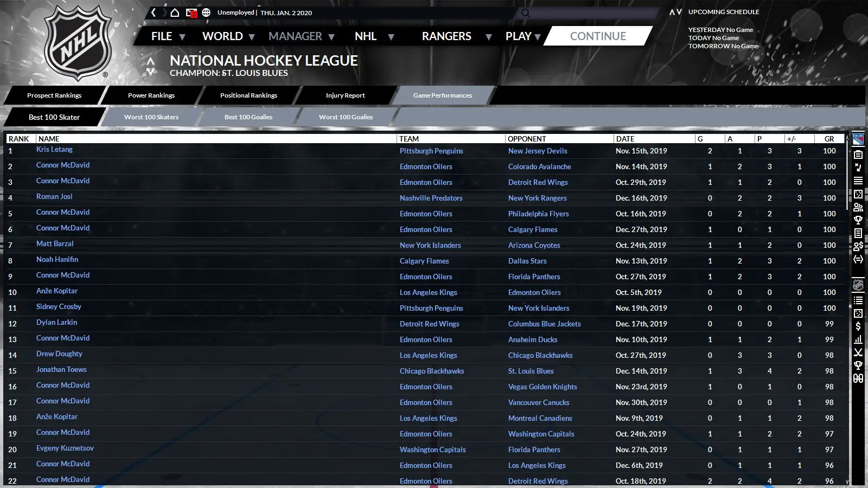The width and height of the screenshot is (868, 488).
Task: Open Kris Letang player link
Action: pos(54,150)
